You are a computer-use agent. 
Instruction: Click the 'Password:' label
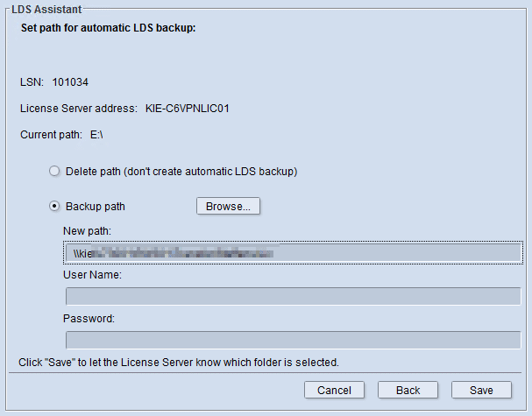pos(89,318)
